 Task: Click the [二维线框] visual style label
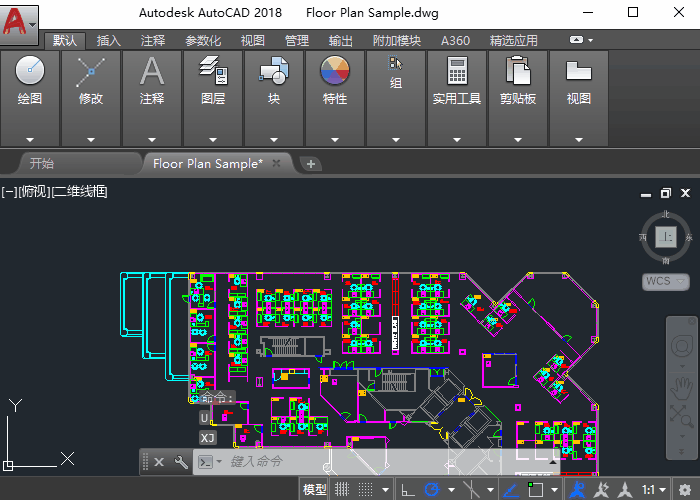pyautogui.click(x=80, y=192)
